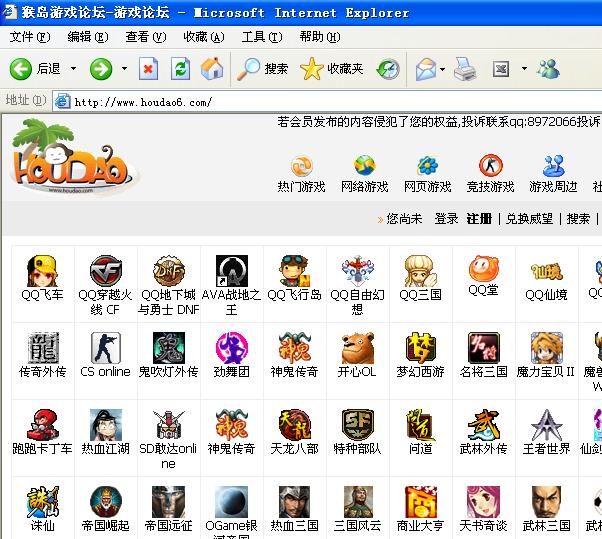Open 传奇外传 game icon
Image resolution: width=602 pixels, height=539 pixels.
pyautogui.click(x=43, y=348)
